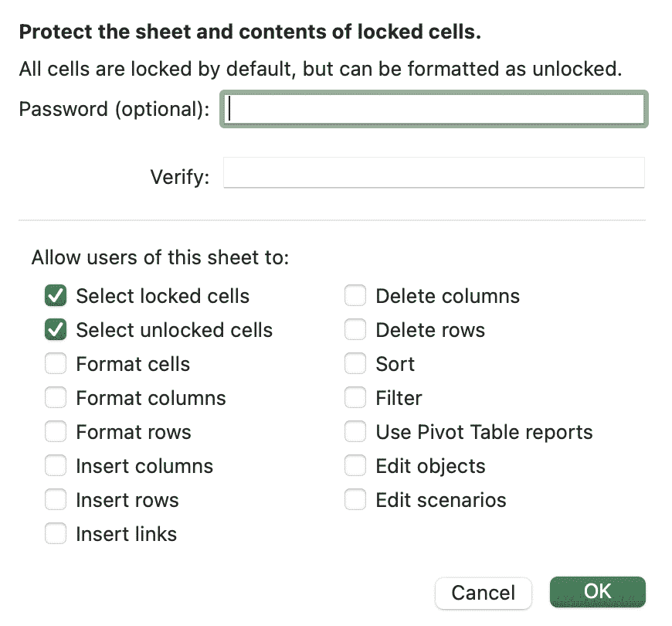Allow Use Pivot Table reports

(355, 432)
